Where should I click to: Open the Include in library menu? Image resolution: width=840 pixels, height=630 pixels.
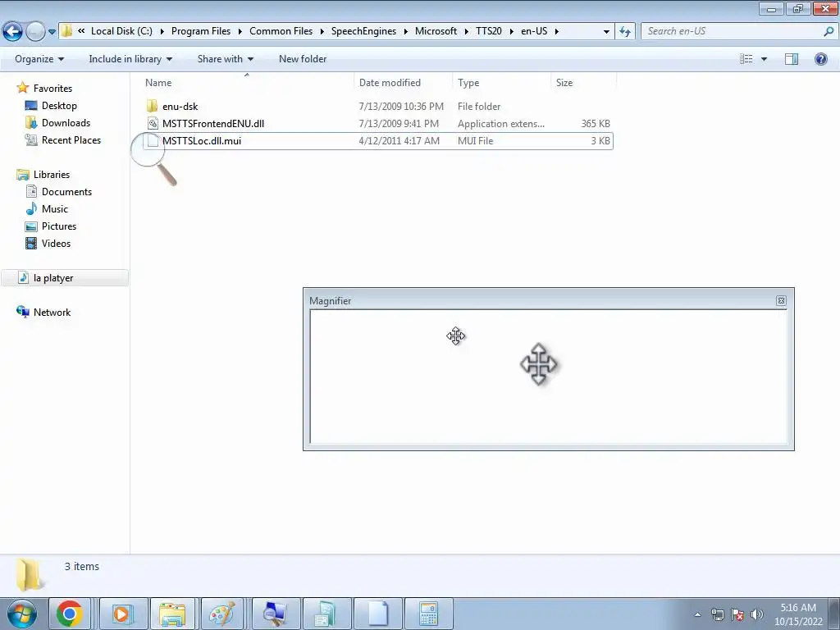pos(130,59)
